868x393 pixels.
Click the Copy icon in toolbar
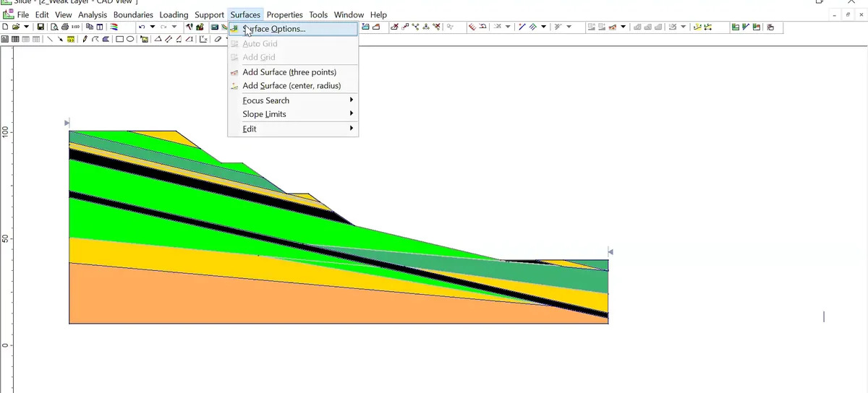[x=89, y=27]
